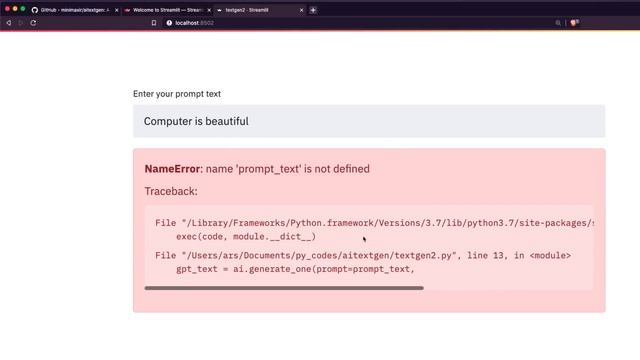Select the textgen2 Streamlit tab
The image size is (640, 360).
[260, 10]
